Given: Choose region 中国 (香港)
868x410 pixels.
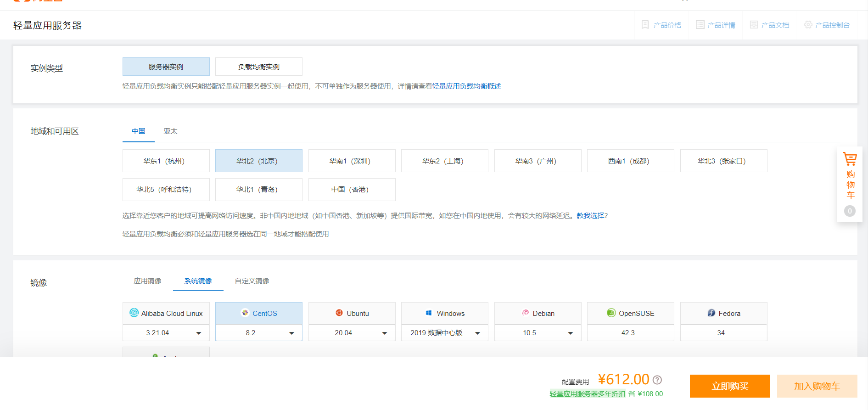Looking at the screenshot, I should [352, 190].
